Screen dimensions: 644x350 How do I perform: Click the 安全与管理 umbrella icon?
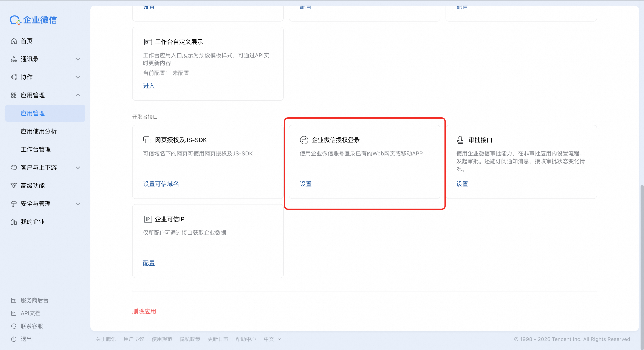coord(14,204)
